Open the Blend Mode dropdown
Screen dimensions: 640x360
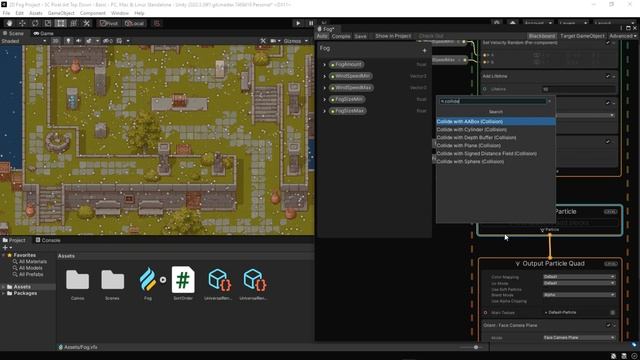(579, 295)
